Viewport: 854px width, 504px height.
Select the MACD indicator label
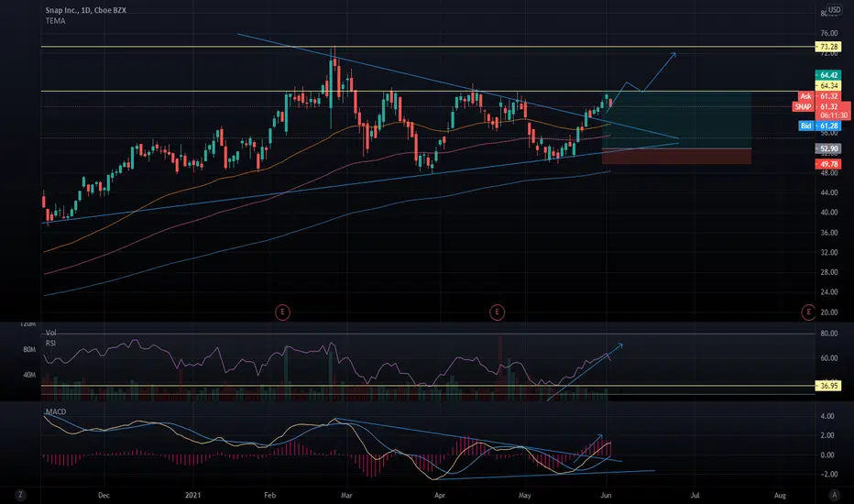pyautogui.click(x=56, y=411)
